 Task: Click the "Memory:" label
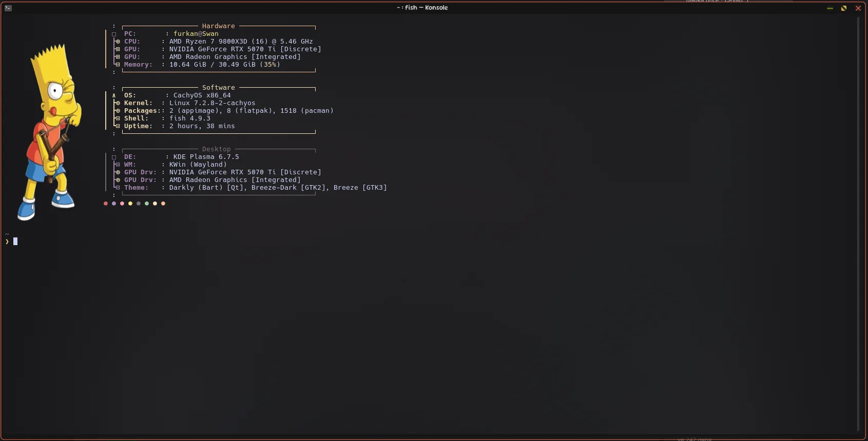click(x=139, y=65)
